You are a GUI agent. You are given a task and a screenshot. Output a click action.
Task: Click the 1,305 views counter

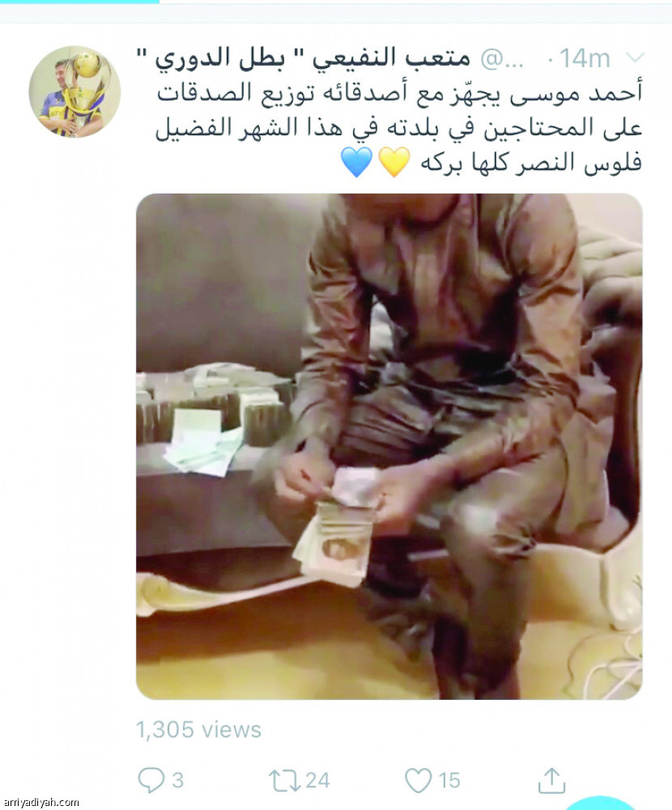[199, 730]
